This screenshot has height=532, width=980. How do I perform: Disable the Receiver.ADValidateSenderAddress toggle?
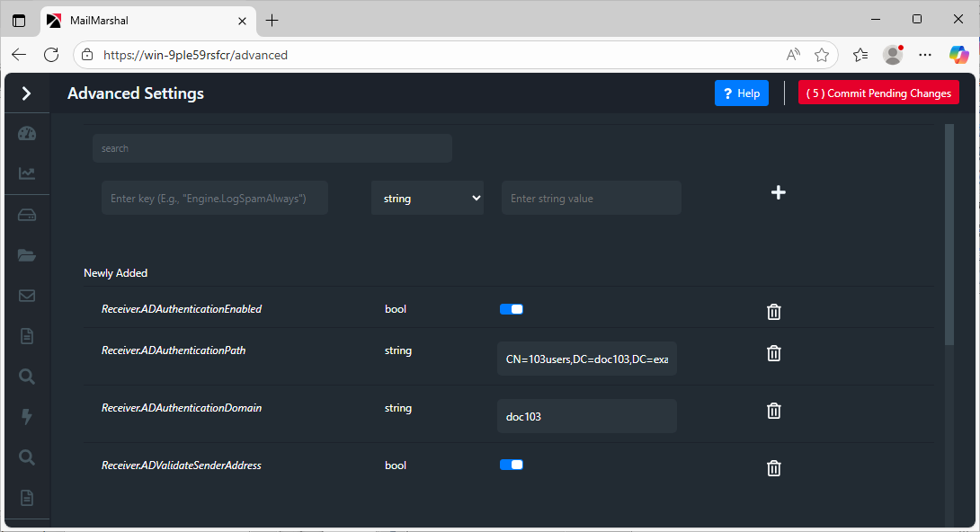coord(511,465)
